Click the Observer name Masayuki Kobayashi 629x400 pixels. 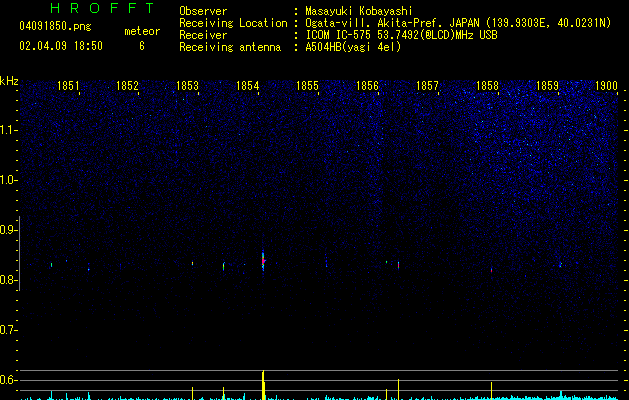(x=359, y=11)
